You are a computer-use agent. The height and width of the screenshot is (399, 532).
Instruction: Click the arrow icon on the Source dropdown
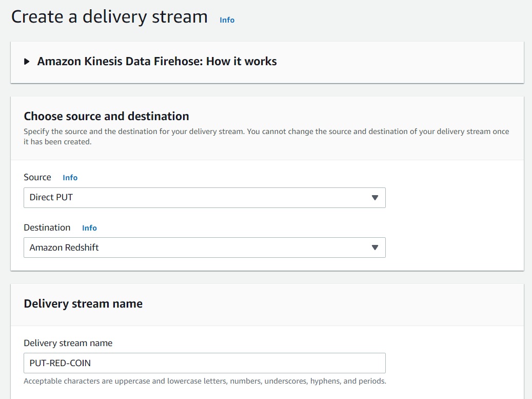click(375, 198)
